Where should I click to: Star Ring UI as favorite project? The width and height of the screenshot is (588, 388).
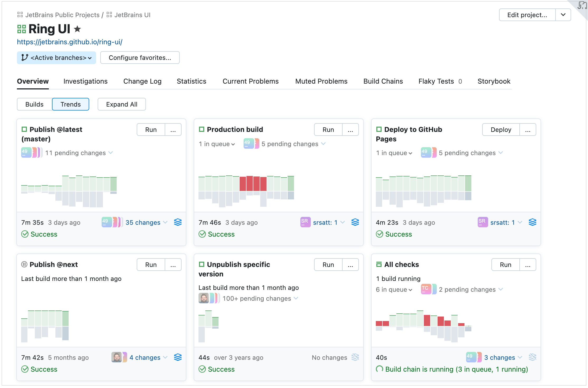click(x=77, y=29)
